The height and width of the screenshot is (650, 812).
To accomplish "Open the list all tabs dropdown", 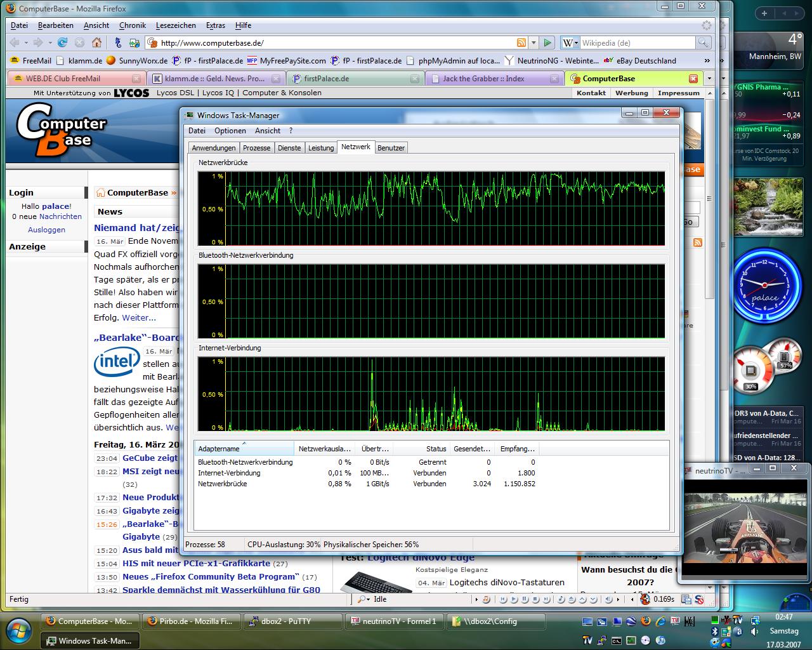I will (x=709, y=79).
